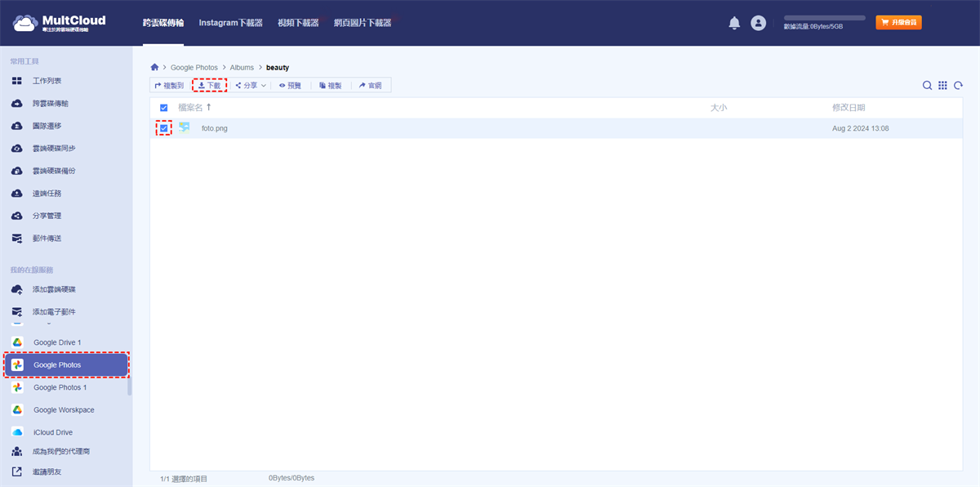Switch to 視頻下載器 tab

click(298, 23)
